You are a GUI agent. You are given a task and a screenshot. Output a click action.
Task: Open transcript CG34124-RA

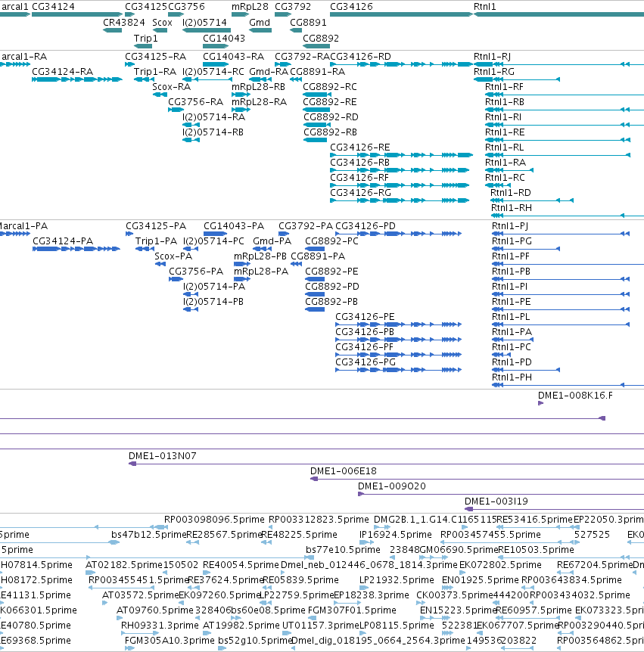coord(62,72)
